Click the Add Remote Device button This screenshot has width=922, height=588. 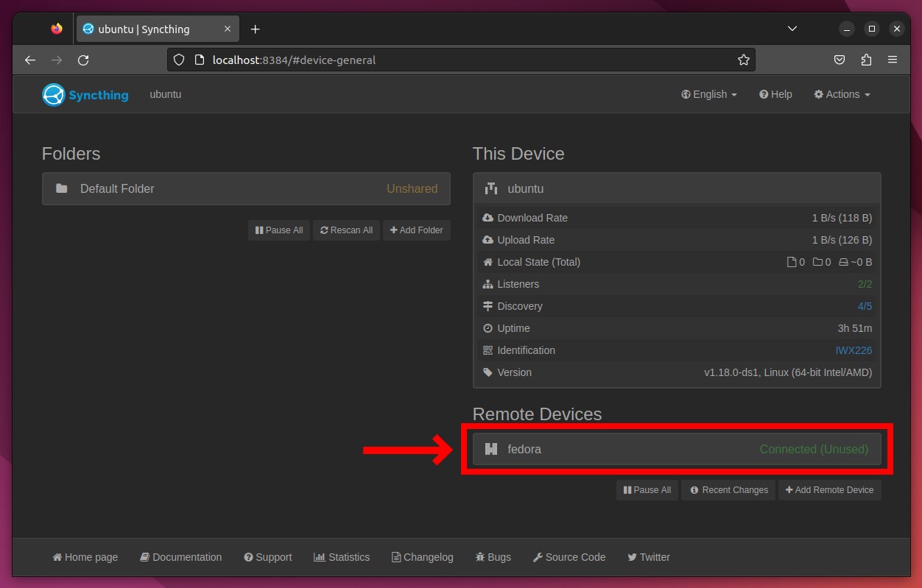pyautogui.click(x=829, y=489)
